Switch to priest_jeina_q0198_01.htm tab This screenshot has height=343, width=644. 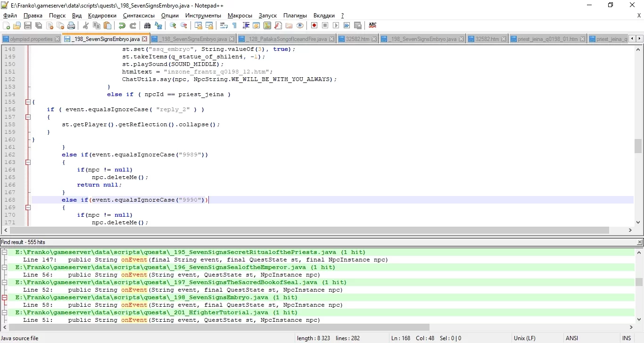(x=547, y=39)
